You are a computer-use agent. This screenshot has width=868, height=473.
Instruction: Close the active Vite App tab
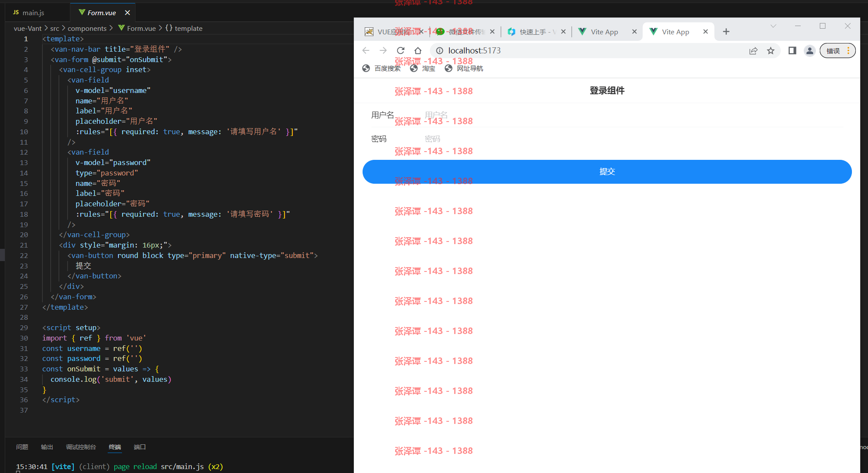tap(706, 31)
